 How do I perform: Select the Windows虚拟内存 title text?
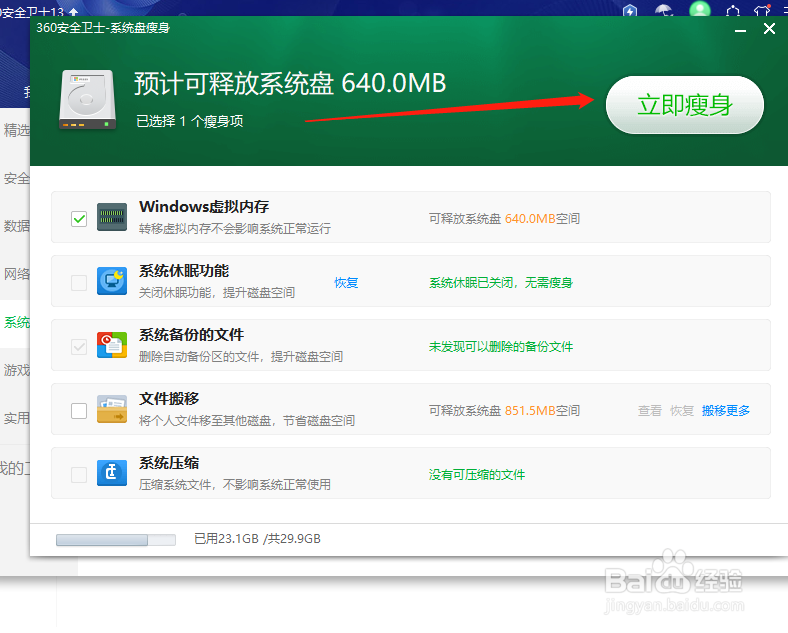coord(204,206)
